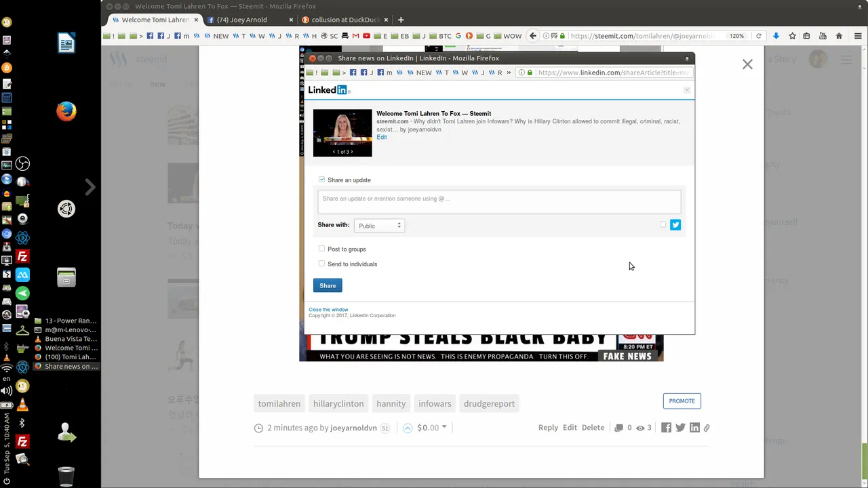Go back using the Firefox back arrow
The image size is (868, 488).
(533, 36)
